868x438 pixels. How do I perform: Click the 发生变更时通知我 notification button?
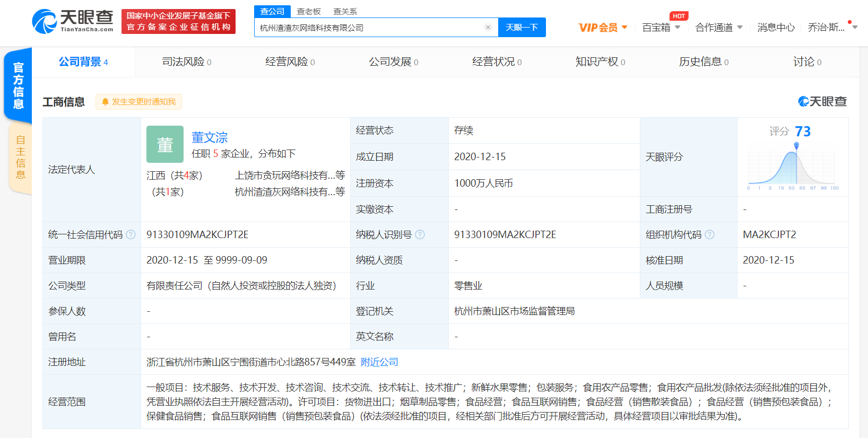point(138,102)
